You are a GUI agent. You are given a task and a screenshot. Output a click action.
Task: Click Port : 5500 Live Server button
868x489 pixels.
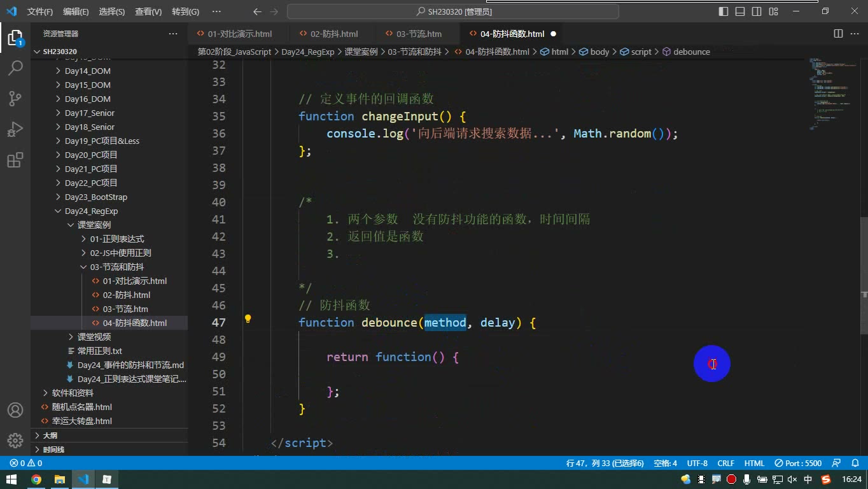coord(799,463)
